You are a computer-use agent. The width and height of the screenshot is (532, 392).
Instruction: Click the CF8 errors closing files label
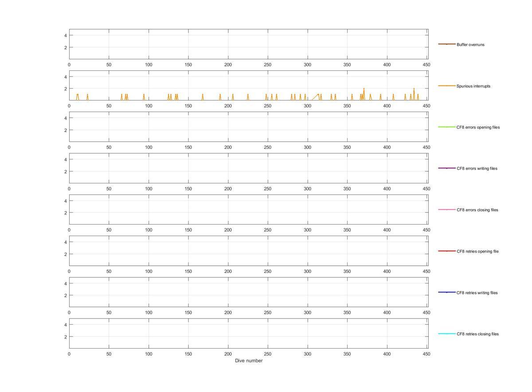pos(477,210)
